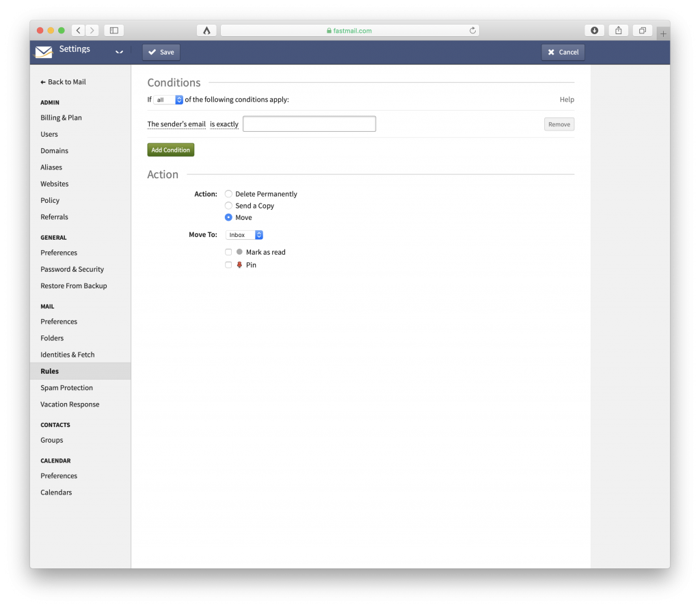The image size is (700, 608).
Task: Open the Vacation Response settings
Action: click(70, 404)
